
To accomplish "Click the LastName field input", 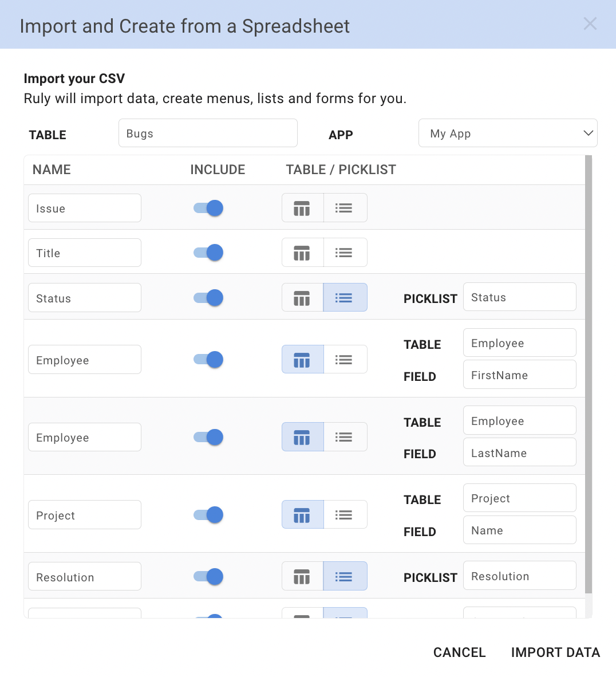I will click(x=519, y=453).
